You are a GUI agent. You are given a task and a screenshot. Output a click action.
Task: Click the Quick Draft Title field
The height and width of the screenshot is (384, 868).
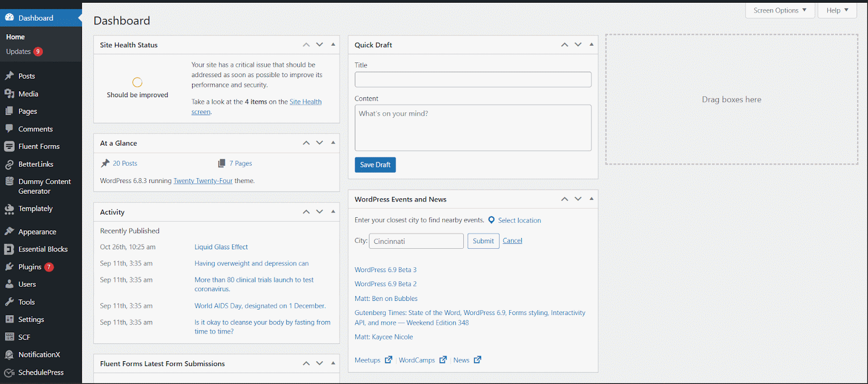coord(473,80)
